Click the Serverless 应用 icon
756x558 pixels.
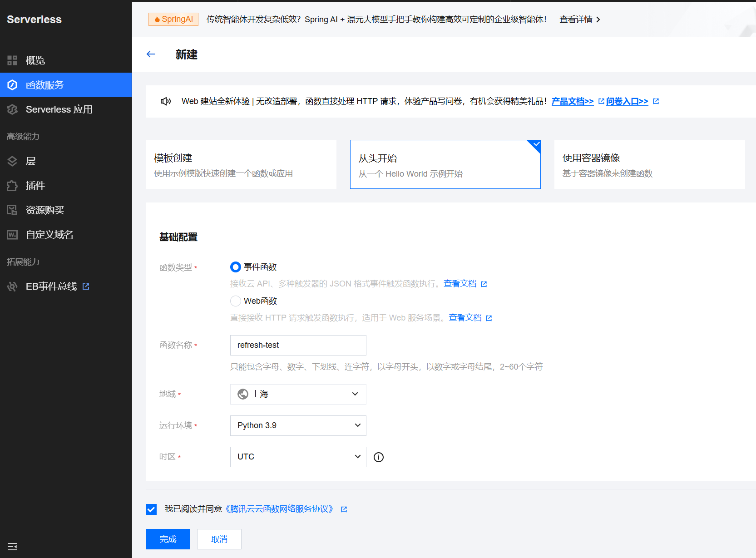point(12,109)
